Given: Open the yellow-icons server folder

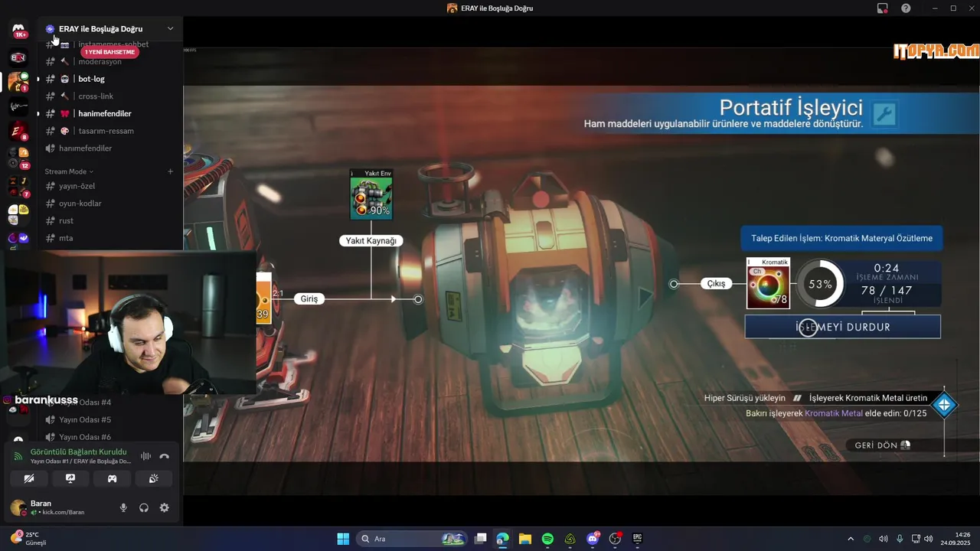Looking at the screenshot, I should (x=18, y=214).
